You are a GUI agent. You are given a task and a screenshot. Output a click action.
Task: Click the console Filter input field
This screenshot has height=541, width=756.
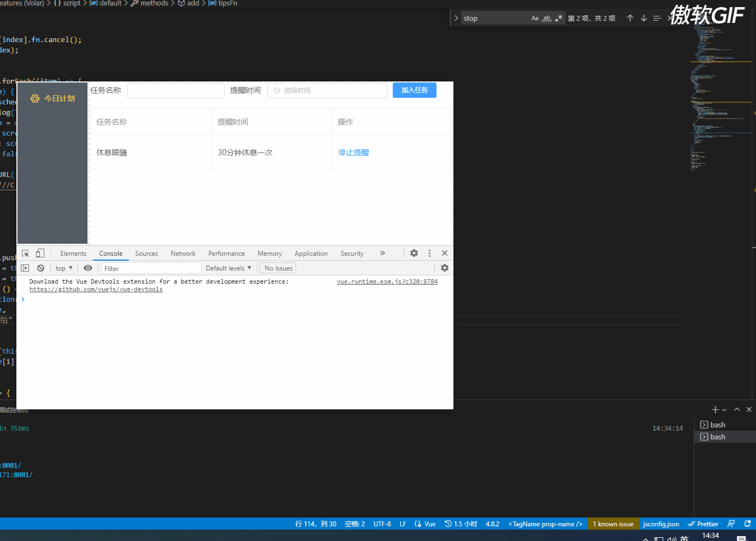pos(151,268)
